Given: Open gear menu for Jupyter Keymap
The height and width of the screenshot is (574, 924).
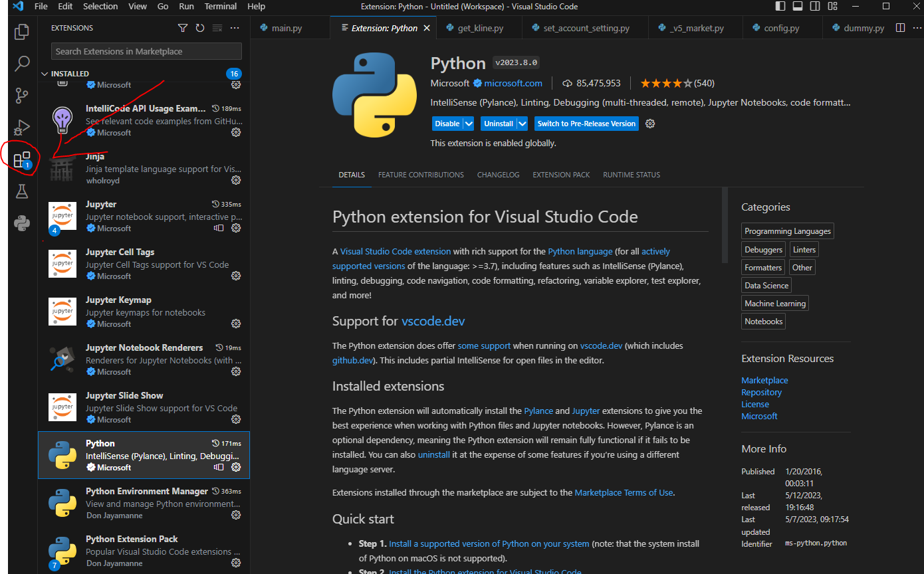Looking at the screenshot, I should [235, 324].
